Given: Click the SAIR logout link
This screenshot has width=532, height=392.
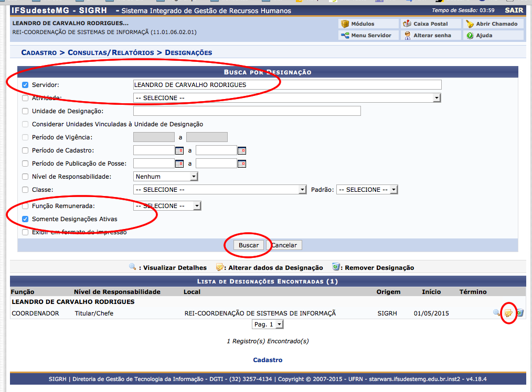Looking at the screenshot, I should 514,10.
